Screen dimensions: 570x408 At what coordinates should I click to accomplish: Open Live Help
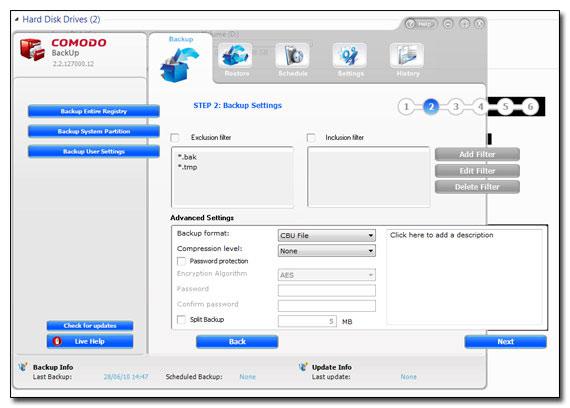point(90,341)
